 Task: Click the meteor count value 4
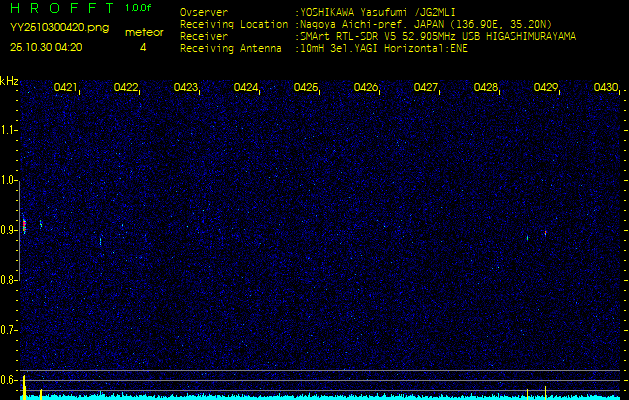143,48
